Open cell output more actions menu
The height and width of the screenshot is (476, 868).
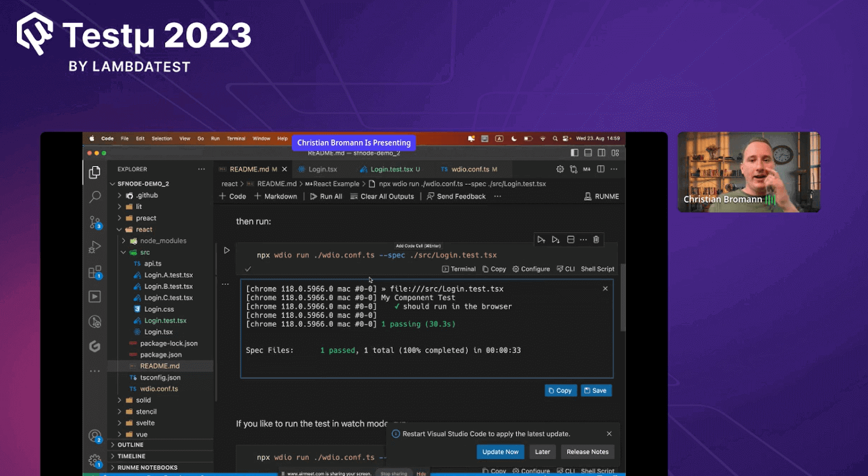coord(225,284)
